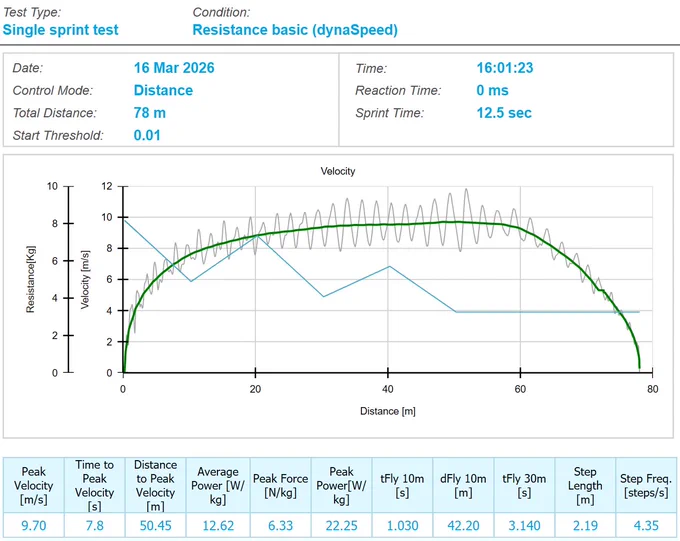Screen dimensions: 680x541
Task: Click the 'Step Length [m]' column header
Action: (x=585, y=485)
